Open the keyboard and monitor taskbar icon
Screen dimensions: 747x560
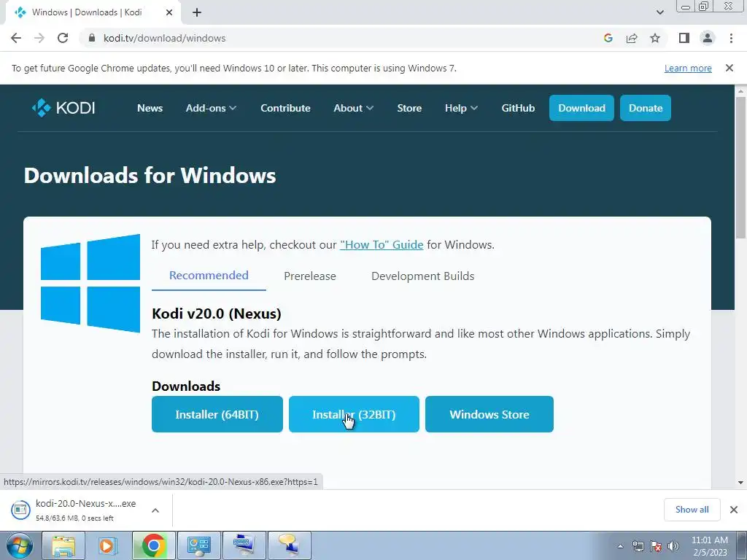[244, 545]
